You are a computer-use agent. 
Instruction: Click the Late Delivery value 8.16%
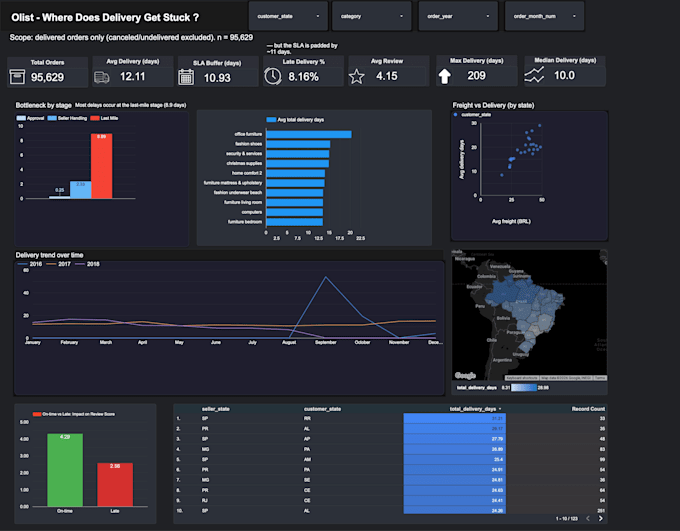click(x=304, y=77)
